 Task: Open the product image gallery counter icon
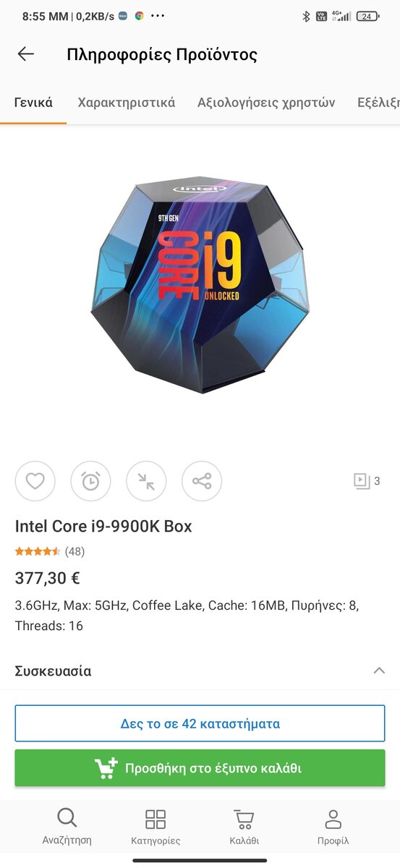367,481
